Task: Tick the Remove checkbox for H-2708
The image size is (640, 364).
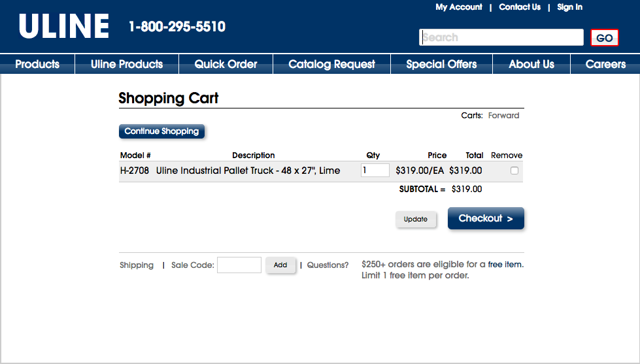Action: [514, 171]
